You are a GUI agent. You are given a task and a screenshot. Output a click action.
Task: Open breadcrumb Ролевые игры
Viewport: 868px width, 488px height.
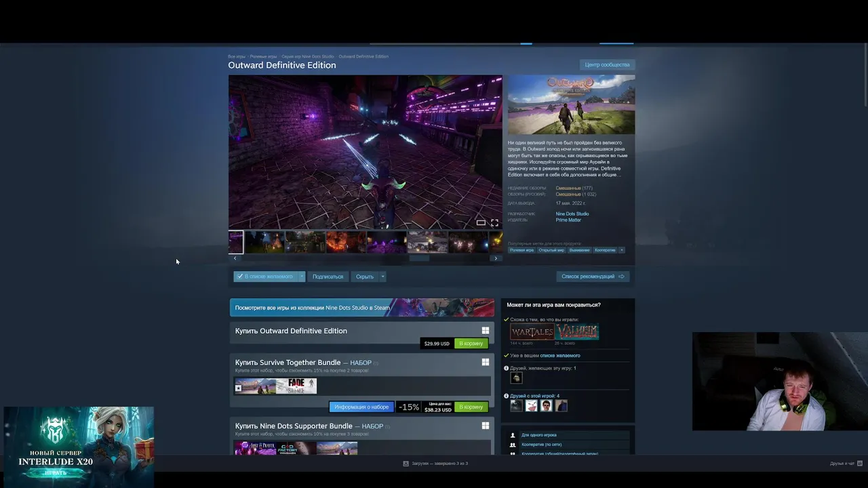tap(263, 56)
